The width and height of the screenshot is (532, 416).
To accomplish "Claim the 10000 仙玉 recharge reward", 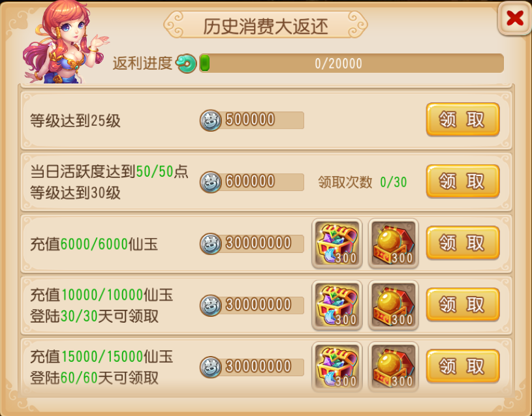I will (x=463, y=305).
